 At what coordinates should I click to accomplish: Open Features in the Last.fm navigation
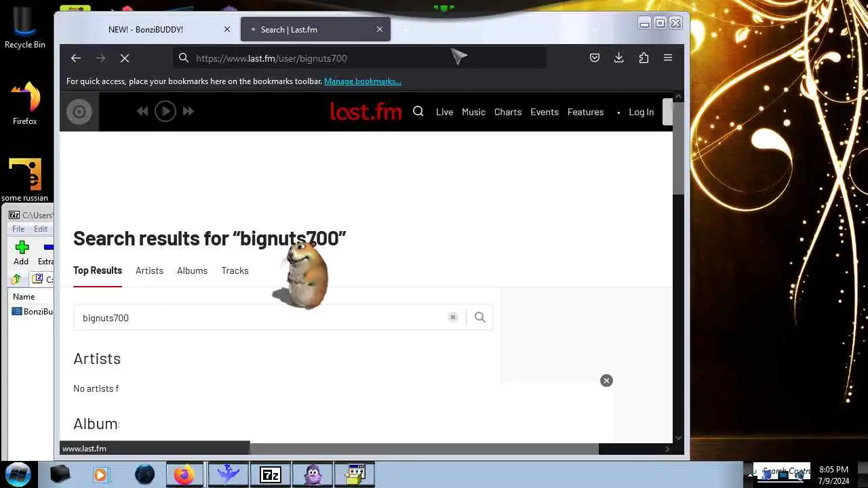585,112
